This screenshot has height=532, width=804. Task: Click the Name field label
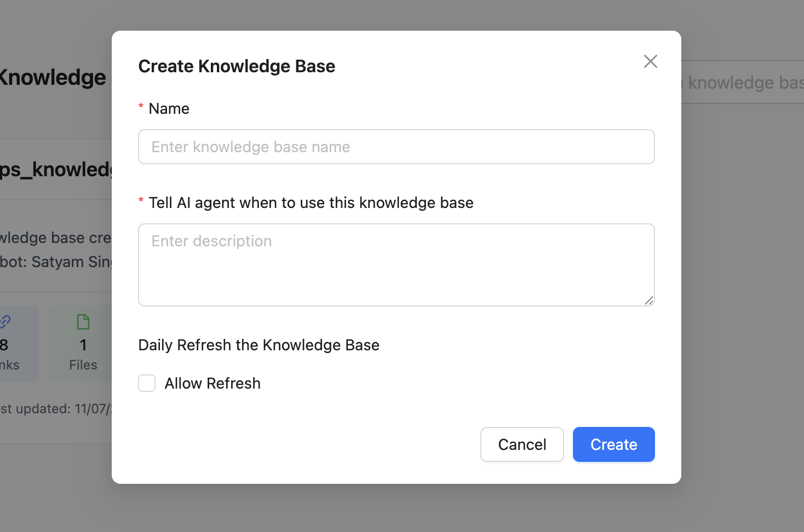click(169, 108)
